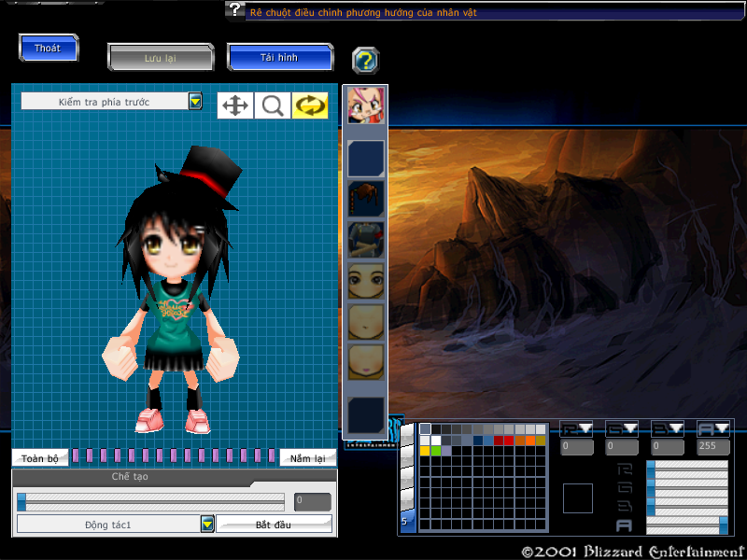Select the brown braided hair part thumbnail

click(365, 199)
